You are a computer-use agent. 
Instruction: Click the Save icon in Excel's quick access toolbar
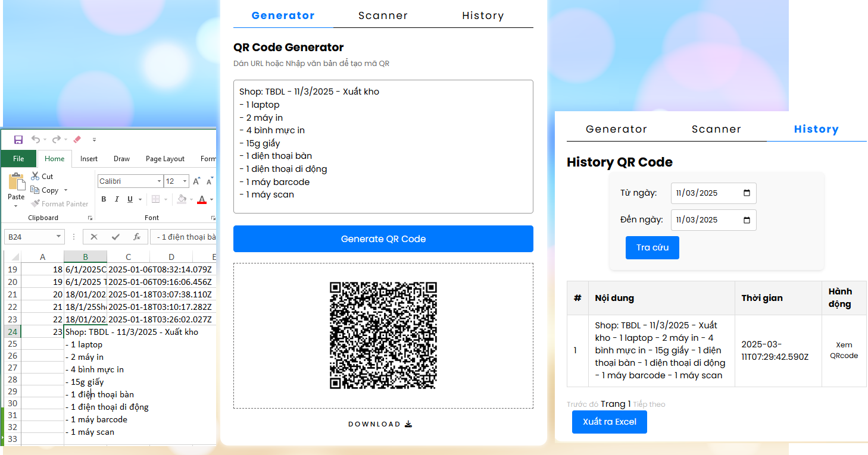point(18,140)
